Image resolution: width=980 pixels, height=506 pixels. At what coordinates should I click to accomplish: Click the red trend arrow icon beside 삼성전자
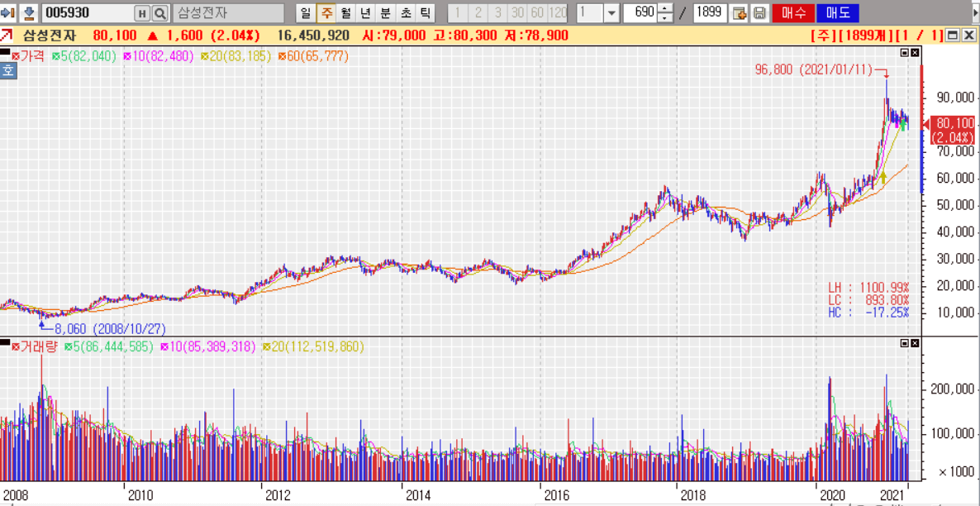point(7,35)
